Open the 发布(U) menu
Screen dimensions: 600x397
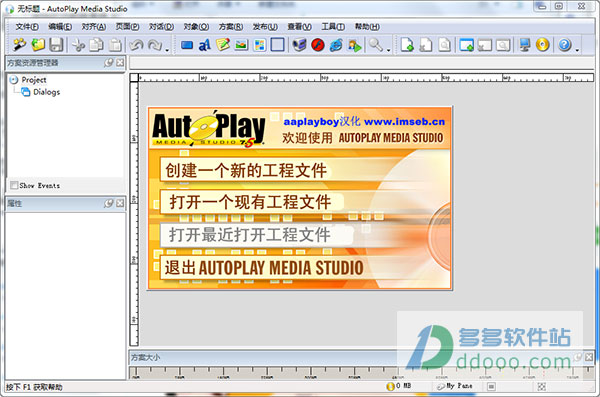click(265, 26)
